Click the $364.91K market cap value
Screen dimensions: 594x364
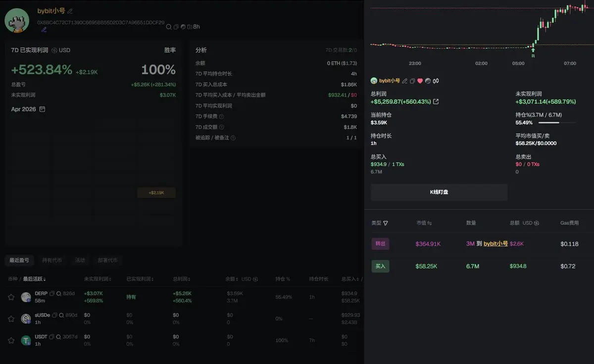(x=428, y=244)
